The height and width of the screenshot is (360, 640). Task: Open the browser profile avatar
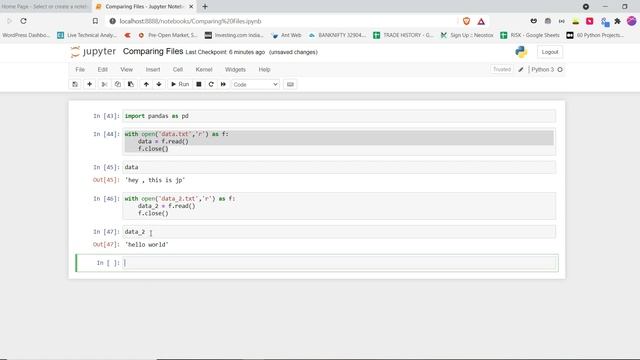631,21
